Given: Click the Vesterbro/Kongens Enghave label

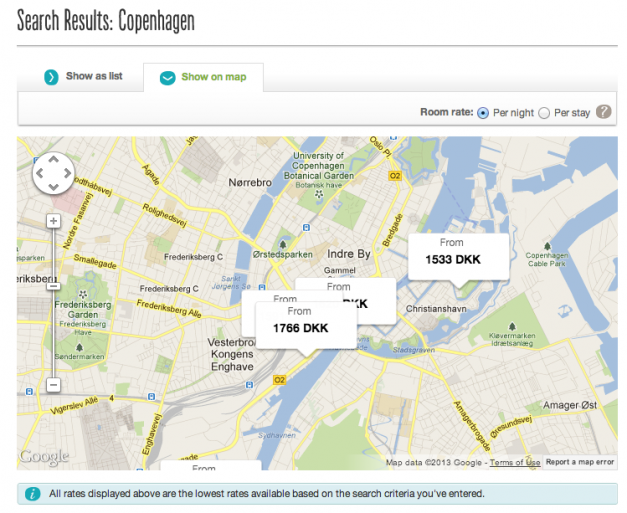Looking at the screenshot, I should pyautogui.click(x=232, y=355).
